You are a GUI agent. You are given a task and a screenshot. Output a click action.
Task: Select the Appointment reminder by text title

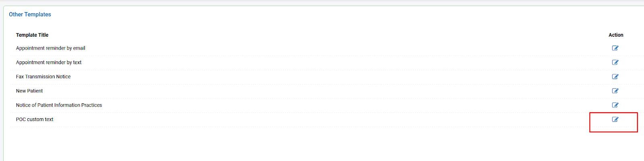pyautogui.click(x=49, y=62)
